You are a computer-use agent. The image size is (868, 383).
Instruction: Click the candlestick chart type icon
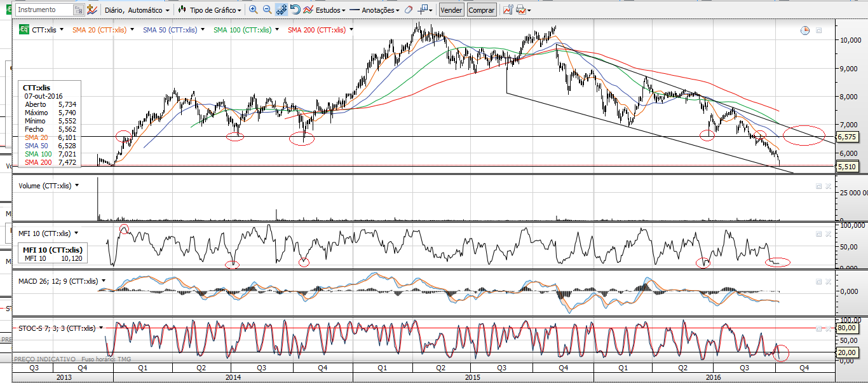[182, 10]
